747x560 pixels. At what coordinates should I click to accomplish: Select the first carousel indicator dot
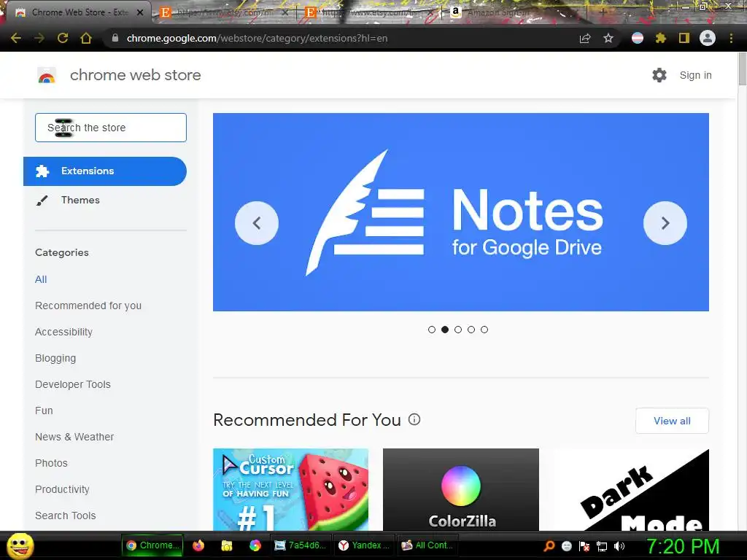click(x=432, y=330)
